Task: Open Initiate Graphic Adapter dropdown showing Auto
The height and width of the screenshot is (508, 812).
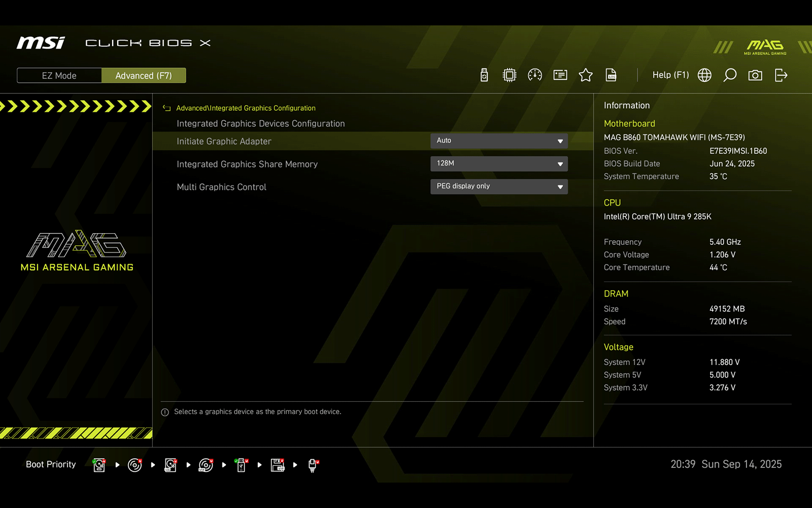Action: [499, 141]
